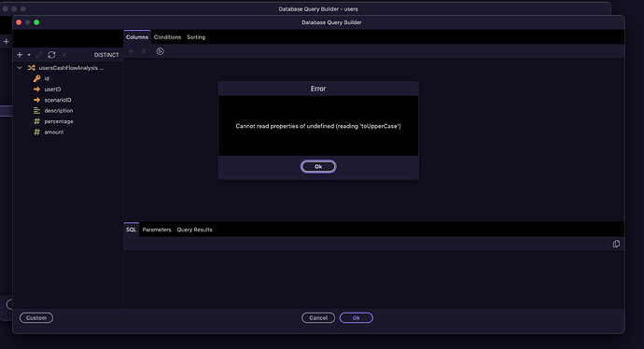The image size is (644, 349).
Task: Click the key icon beside id
Action: coord(36,78)
